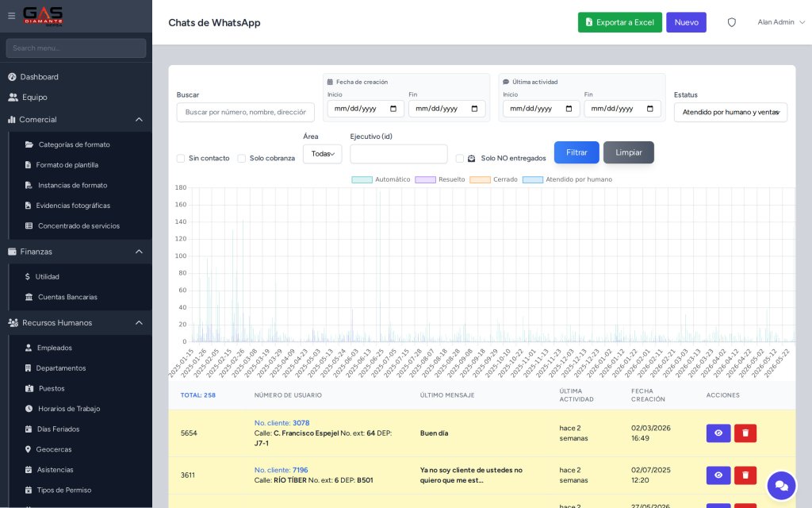Viewport: 812px width, 508px height.
Task: Click the Nuevo button
Action: (686, 22)
